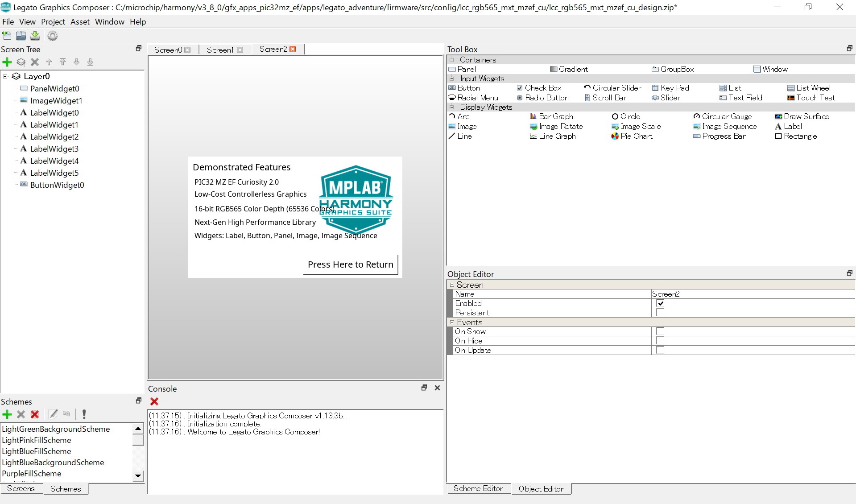
Task: Click the MPLAB Harmony logo image on canvas
Action: (356, 199)
